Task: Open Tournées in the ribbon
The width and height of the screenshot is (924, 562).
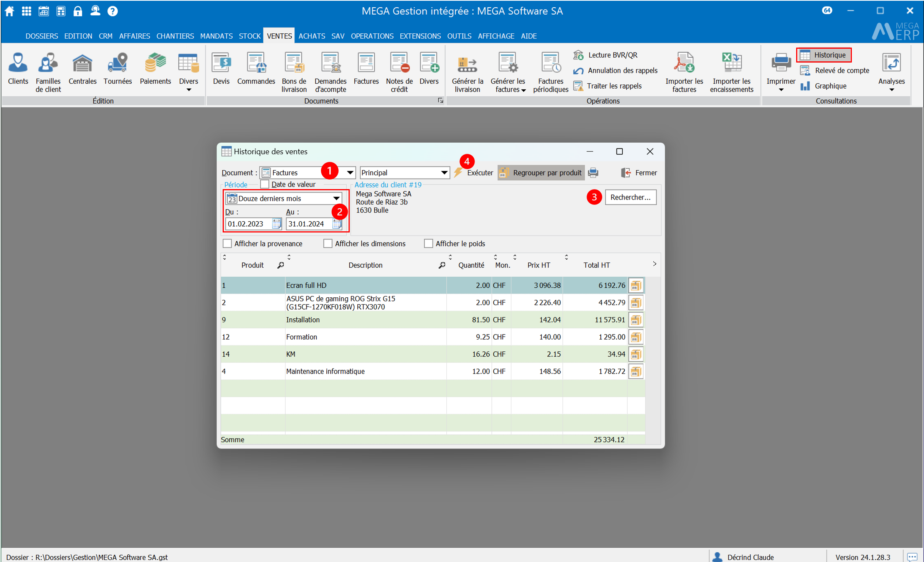Action: tap(117, 69)
